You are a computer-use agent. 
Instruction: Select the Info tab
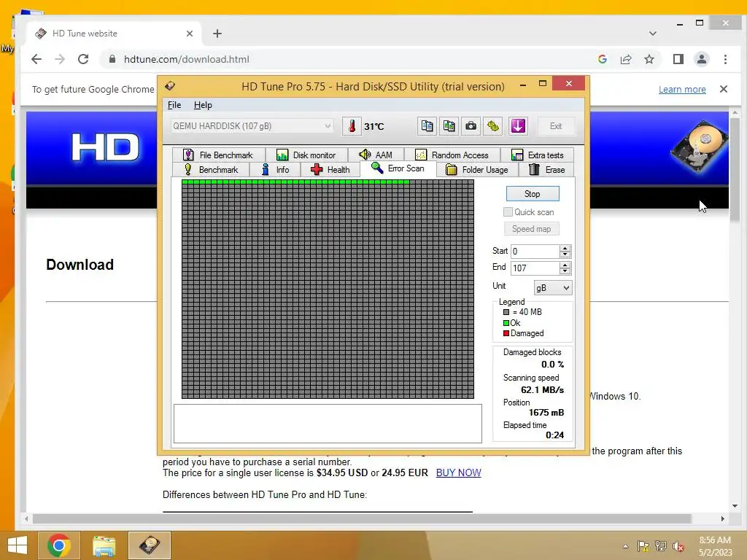pos(275,169)
